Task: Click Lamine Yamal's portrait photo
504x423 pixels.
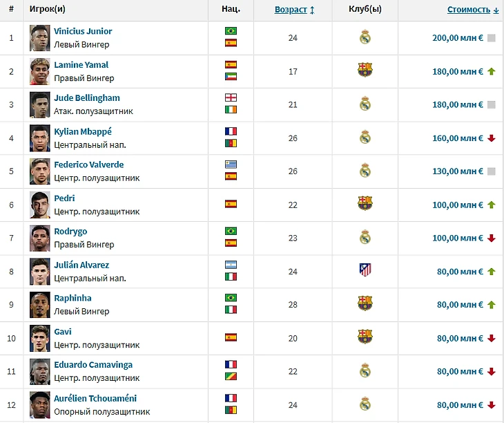Action: tap(41, 70)
